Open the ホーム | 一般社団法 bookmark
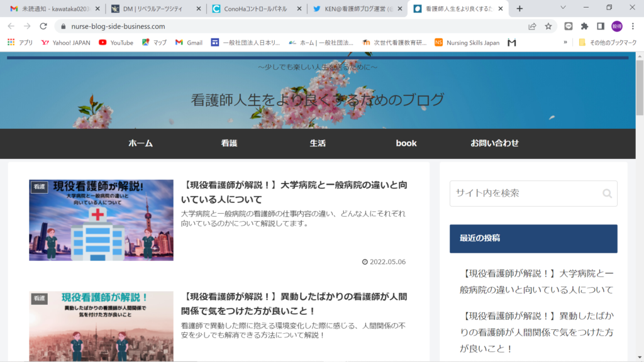 tap(321, 42)
